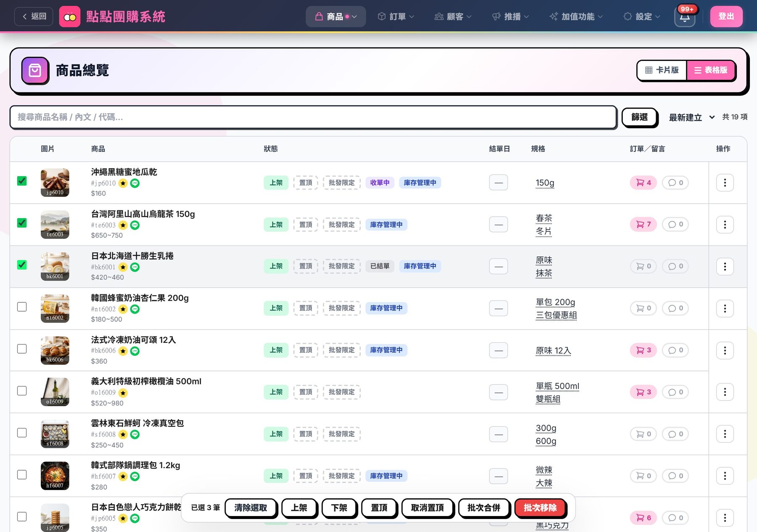Viewport: 757px width, 532px height.
Task: Click the comment count for 雲林東石鮮蚵
Action: [x=675, y=434]
